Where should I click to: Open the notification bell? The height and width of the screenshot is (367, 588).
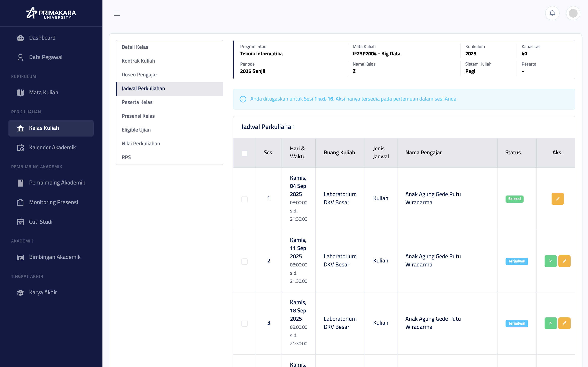point(552,13)
